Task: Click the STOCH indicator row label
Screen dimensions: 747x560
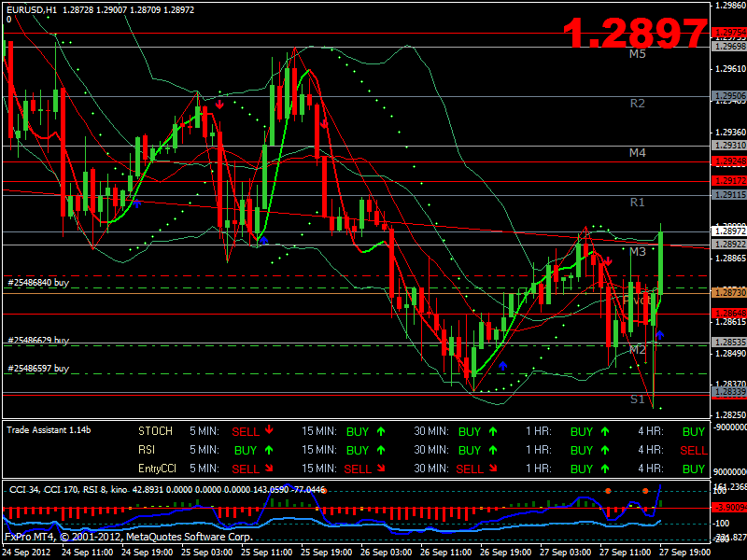Action: tap(155, 431)
